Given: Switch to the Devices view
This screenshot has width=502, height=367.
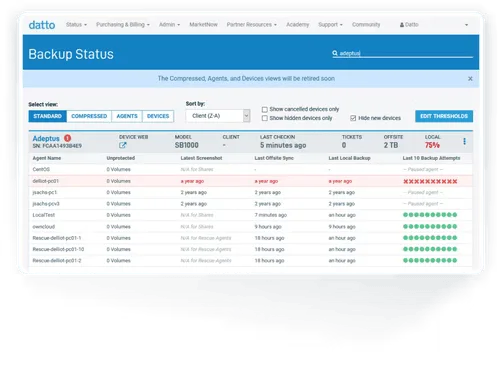Looking at the screenshot, I should pos(158,116).
